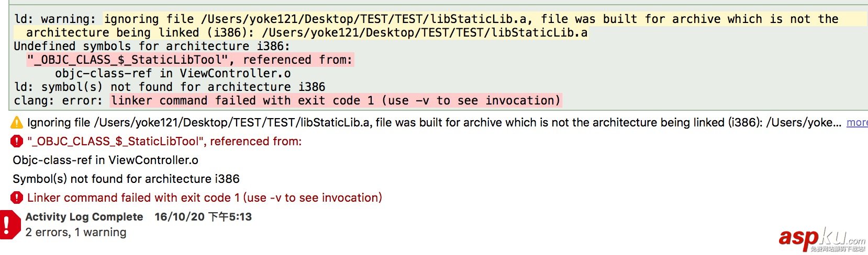Viewport: 868px width, 255px height.
Task: Click 'ld: symbol(s) not found' transcript line
Action: click(x=169, y=87)
